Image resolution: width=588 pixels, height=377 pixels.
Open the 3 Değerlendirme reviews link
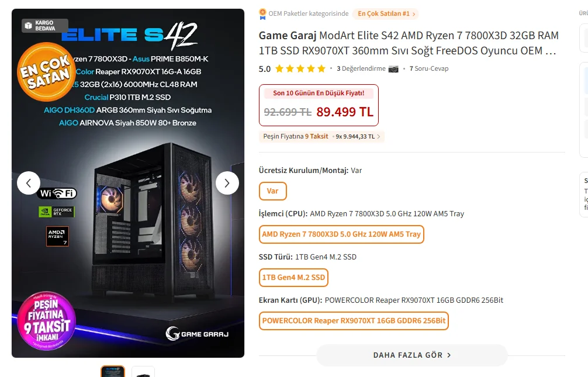(361, 68)
